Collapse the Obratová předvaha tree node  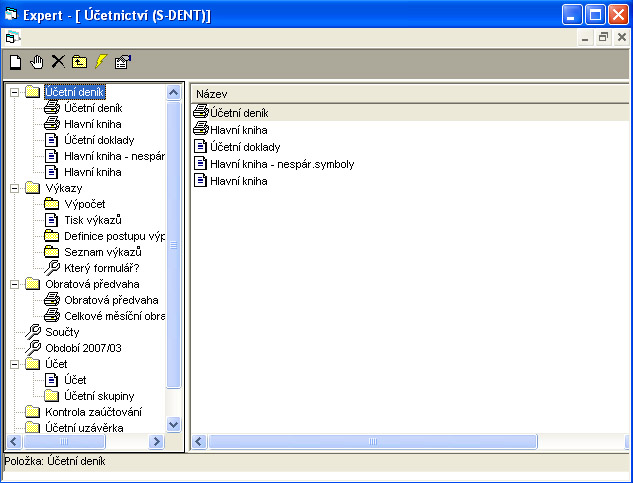pos(14,284)
